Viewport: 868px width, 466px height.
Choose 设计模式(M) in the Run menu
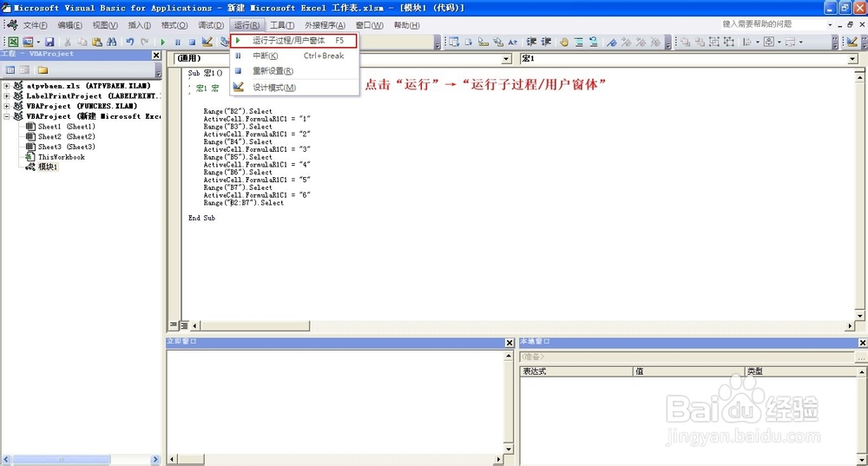pos(294,88)
